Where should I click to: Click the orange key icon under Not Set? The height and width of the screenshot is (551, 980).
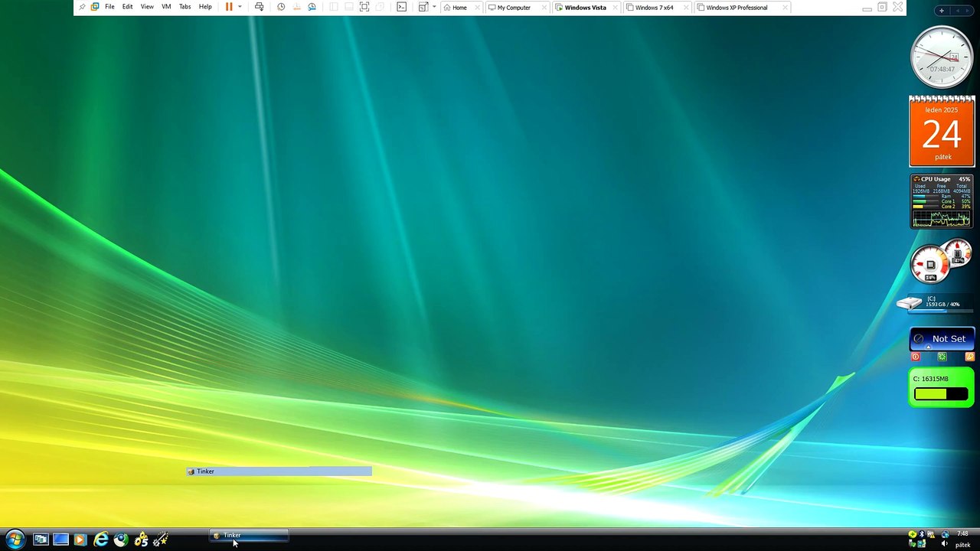point(969,357)
